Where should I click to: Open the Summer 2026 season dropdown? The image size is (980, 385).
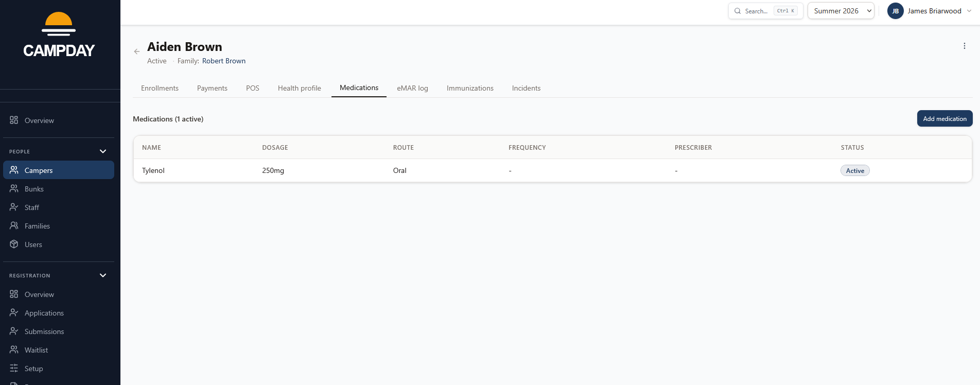coord(841,11)
